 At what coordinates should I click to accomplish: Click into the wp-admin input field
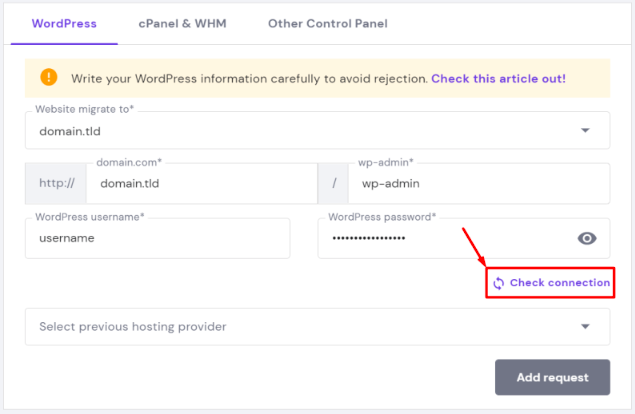(x=478, y=184)
